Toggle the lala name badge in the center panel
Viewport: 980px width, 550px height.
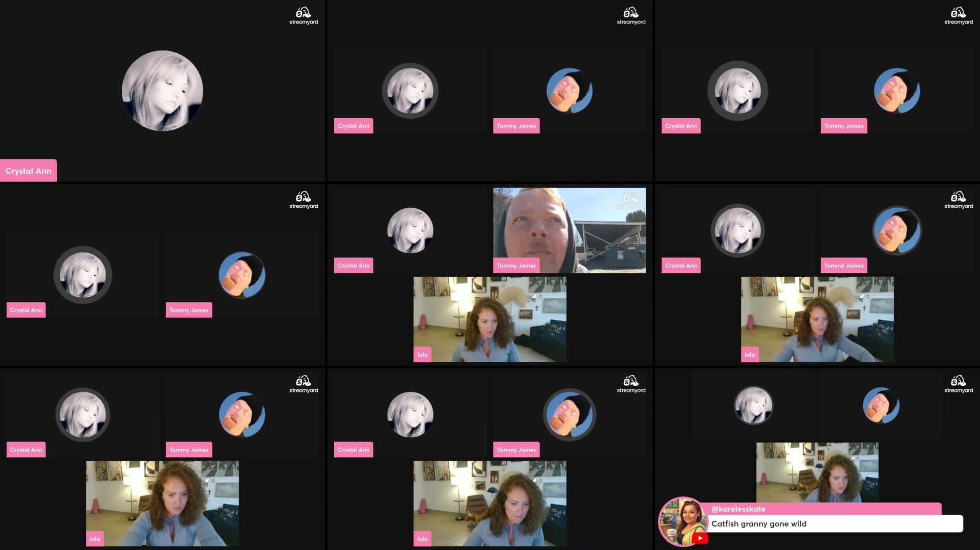pyautogui.click(x=422, y=354)
